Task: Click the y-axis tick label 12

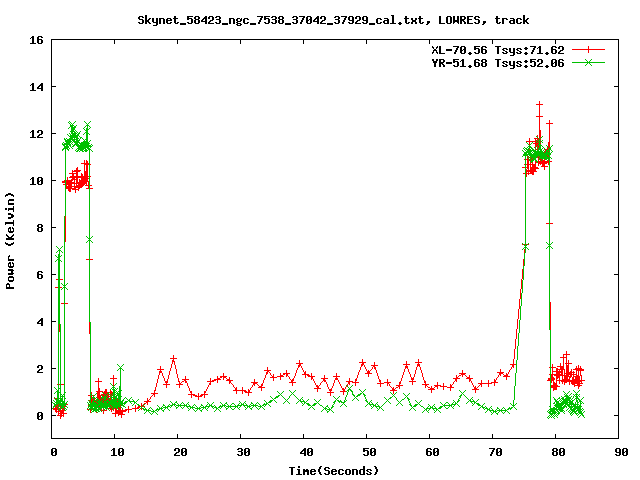Action: click(36, 134)
